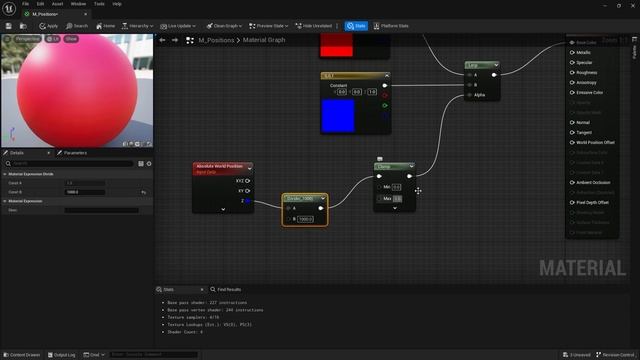Open the File menu

click(x=25, y=4)
